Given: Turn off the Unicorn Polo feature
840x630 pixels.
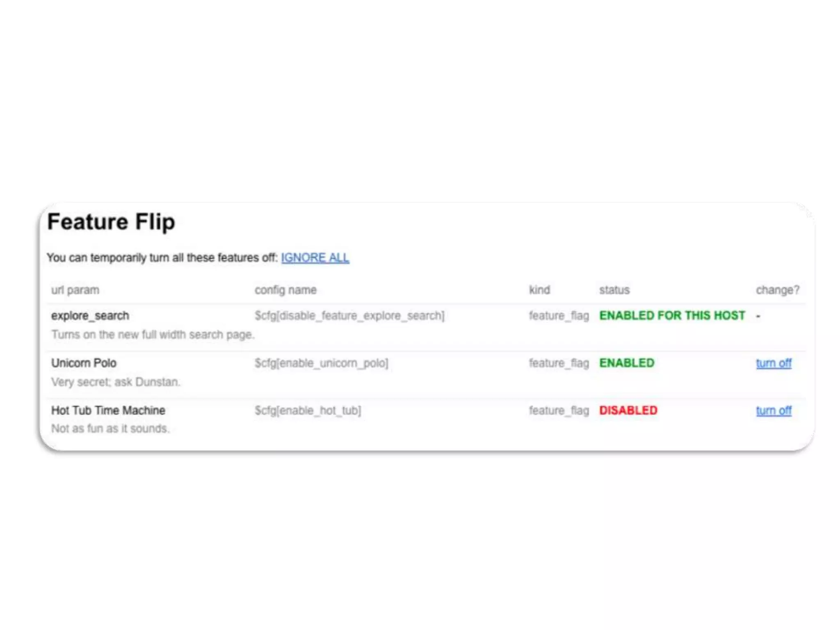Looking at the screenshot, I should coord(773,363).
